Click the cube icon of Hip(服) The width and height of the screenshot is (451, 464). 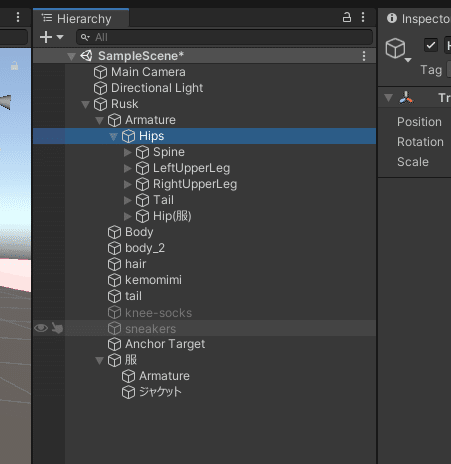pyautogui.click(x=142, y=216)
